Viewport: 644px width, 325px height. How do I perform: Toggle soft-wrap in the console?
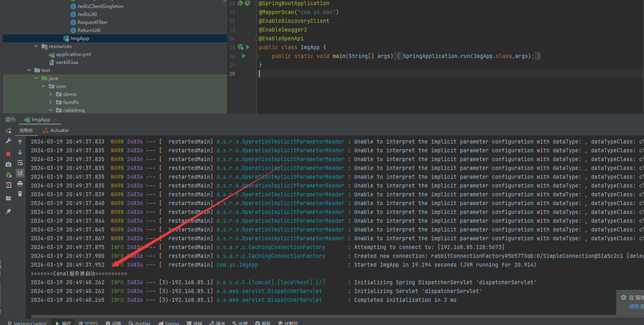[20, 163]
